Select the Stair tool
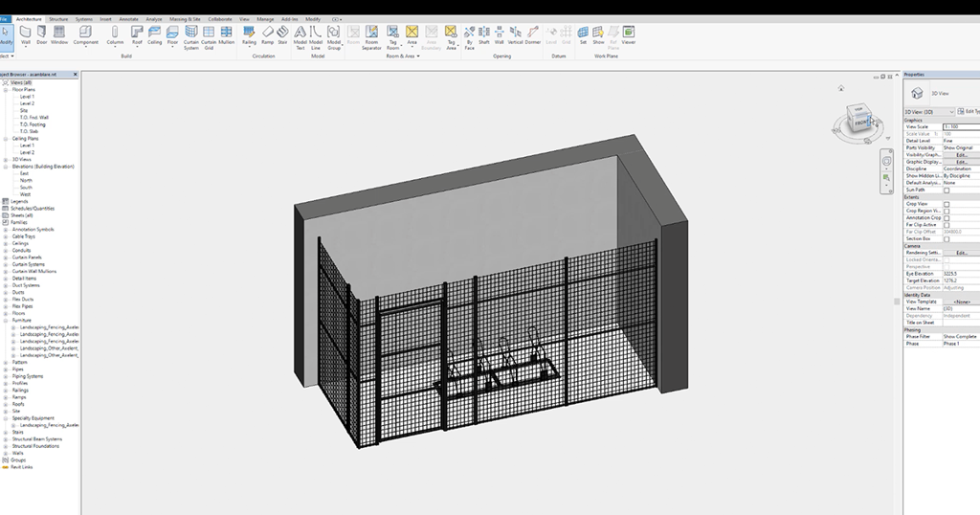 [x=282, y=35]
